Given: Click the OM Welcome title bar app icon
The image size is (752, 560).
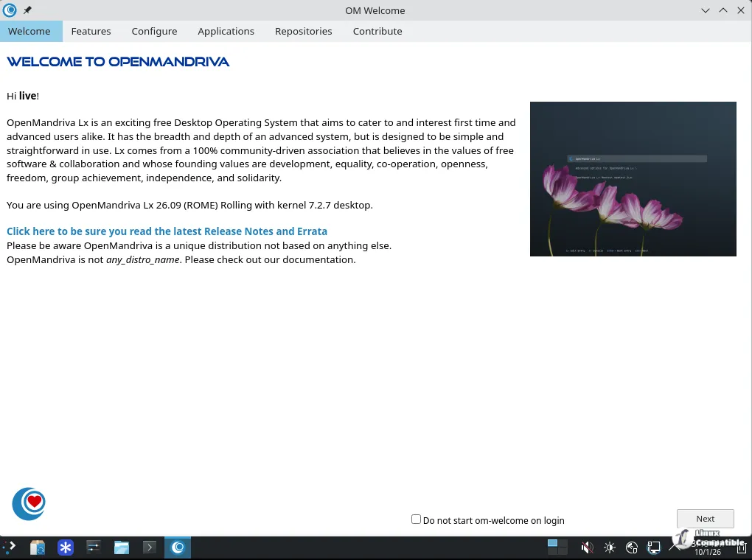Looking at the screenshot, I should (x=10, y=10).
